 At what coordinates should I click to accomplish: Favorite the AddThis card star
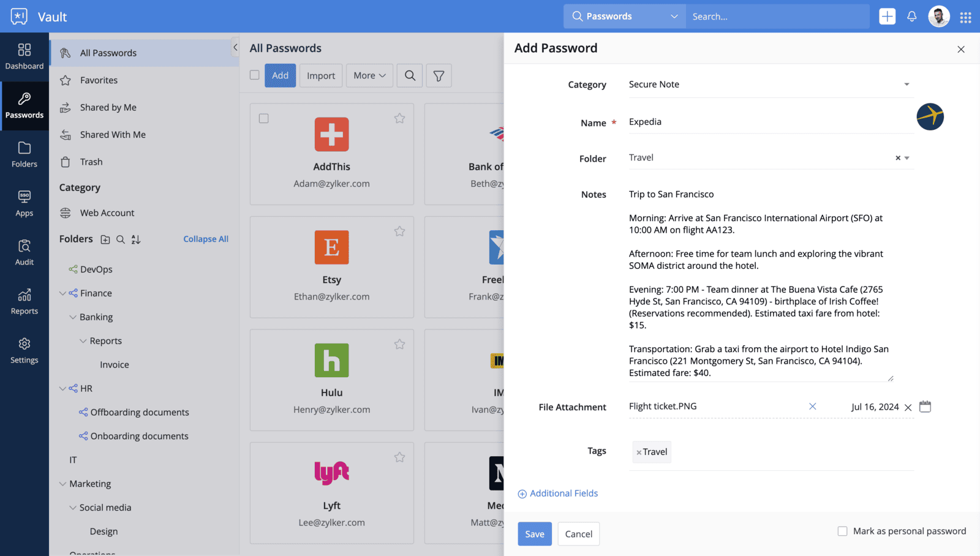tap(399, 118)
